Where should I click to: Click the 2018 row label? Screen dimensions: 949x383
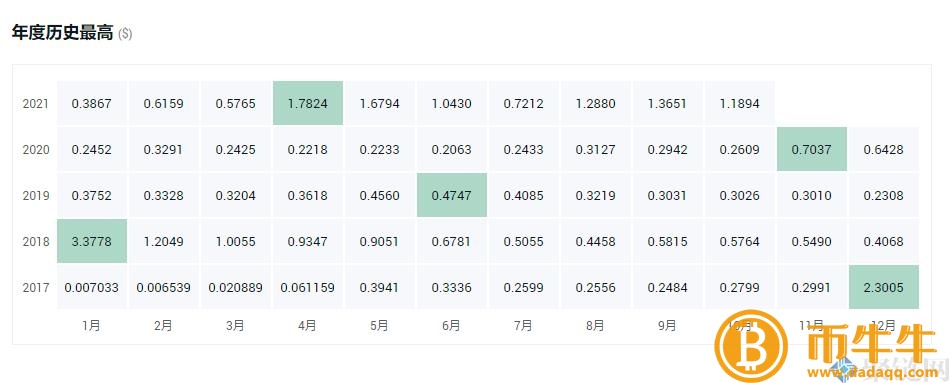tap(36, 241)
